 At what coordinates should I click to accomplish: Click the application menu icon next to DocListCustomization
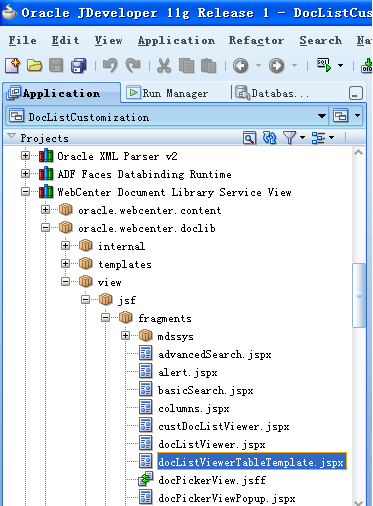pos(340,116)
